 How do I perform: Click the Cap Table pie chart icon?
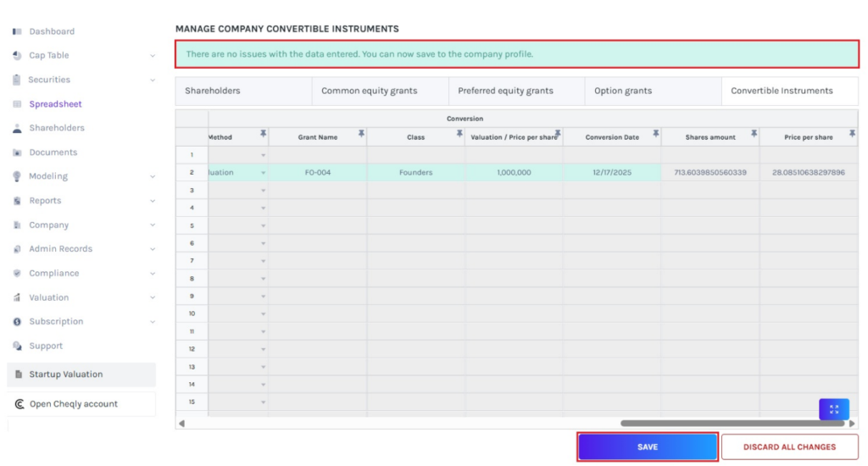17,55
